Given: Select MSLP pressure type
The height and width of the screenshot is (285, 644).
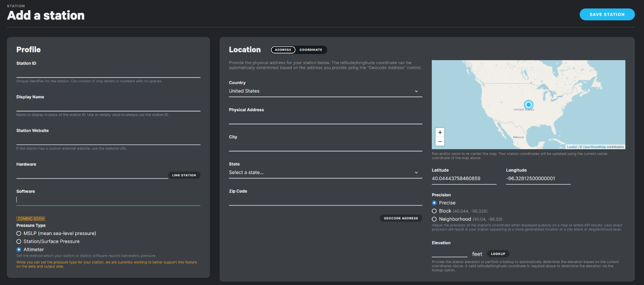Looking at the screenshot, I should (19, 233).
